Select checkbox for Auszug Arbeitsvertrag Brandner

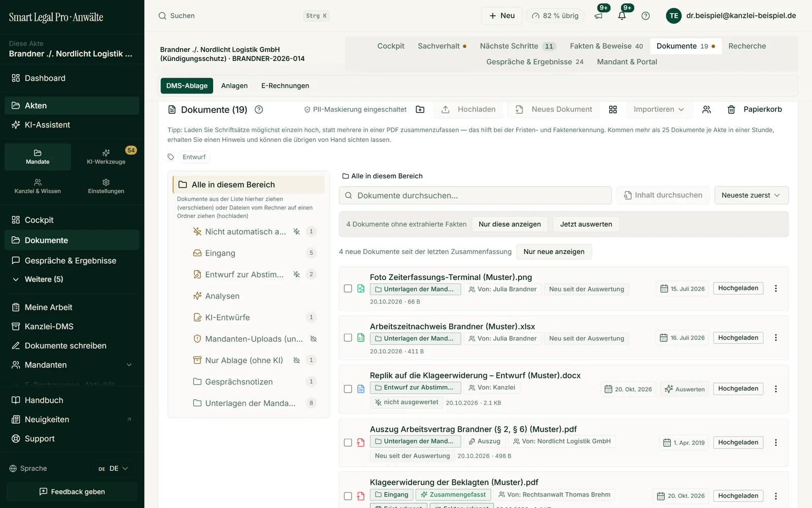348,443
